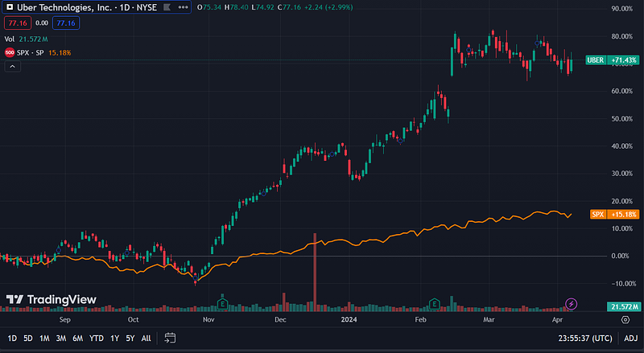Click the 0.00% level on price scale
Image resolution: width=644 pixels, height=353 pixels.
(x=620, y=256)
